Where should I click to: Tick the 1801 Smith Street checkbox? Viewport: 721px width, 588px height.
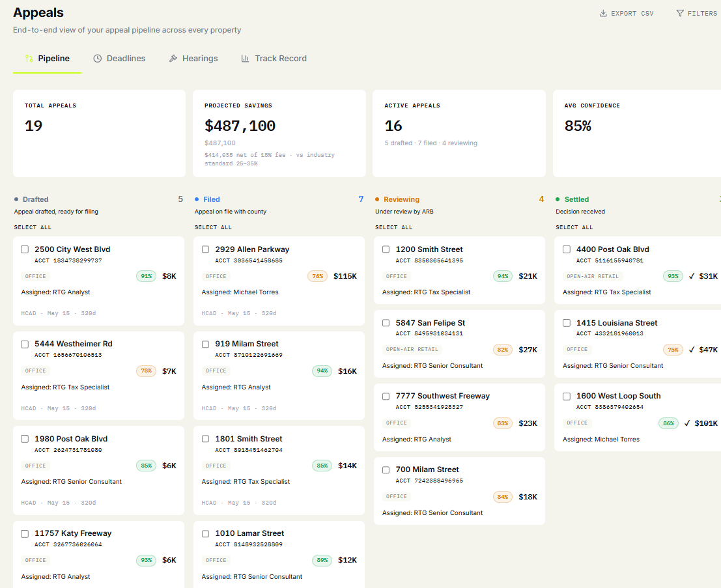pos(206,439)
